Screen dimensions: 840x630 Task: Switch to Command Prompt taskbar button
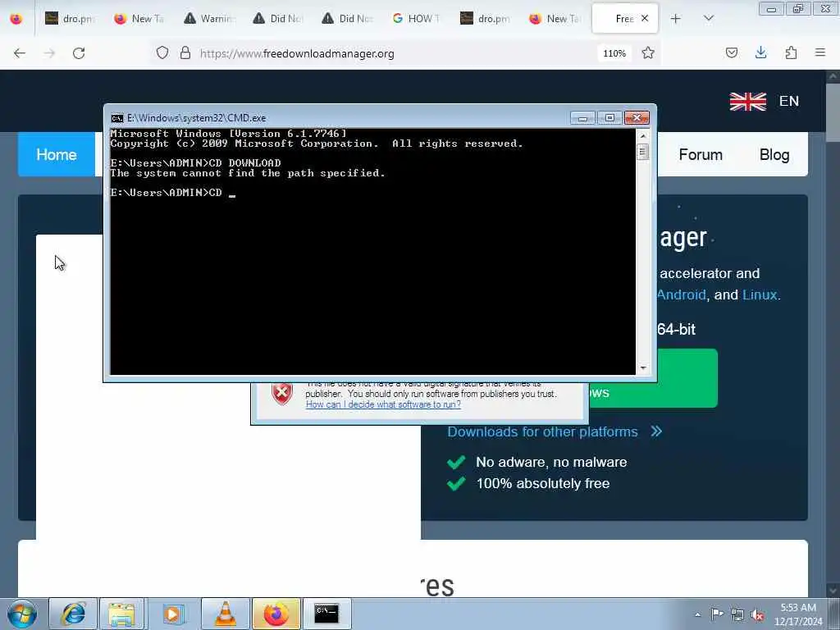[x=326, y=614]
